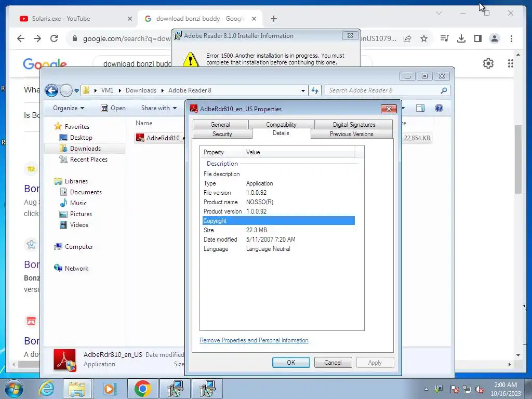Click Explorer's refresh address button
This screenshot has height=399, width=532.
[315, 90]
